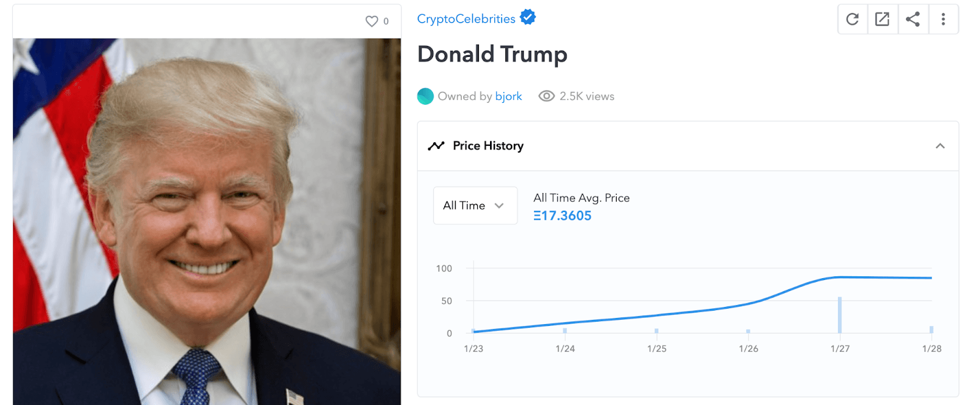
Task: Open bjork's owner profile
Action: [x=509, y=96]
